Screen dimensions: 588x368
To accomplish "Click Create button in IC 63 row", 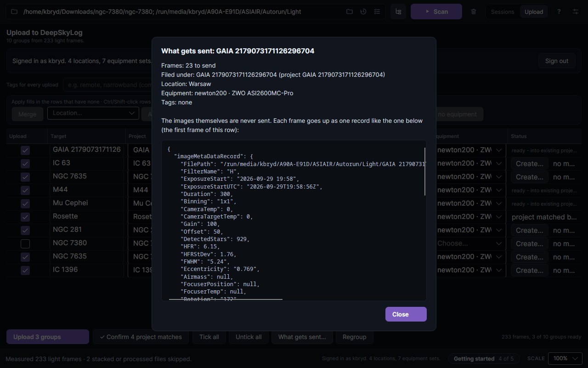I will pyautogui.click(x=529, y=164).
